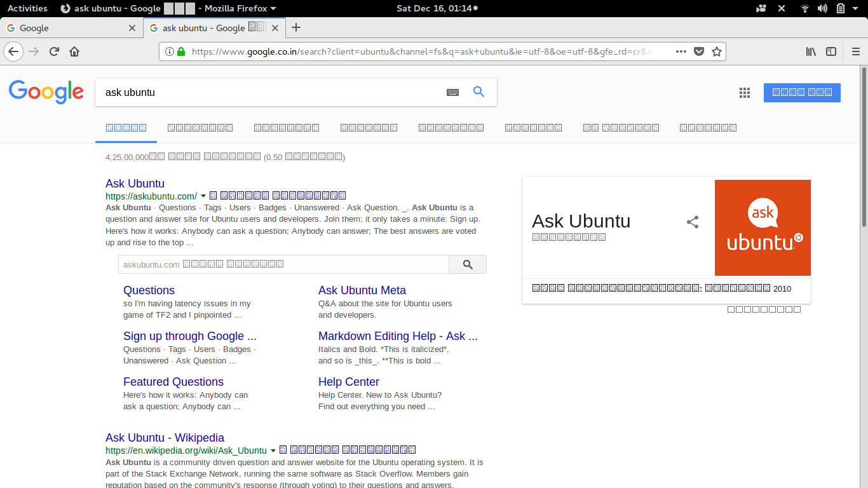Open the clock and calendar panel
Image resolution: width=868 pixels, height=488 pixels.
click(437, 8)
